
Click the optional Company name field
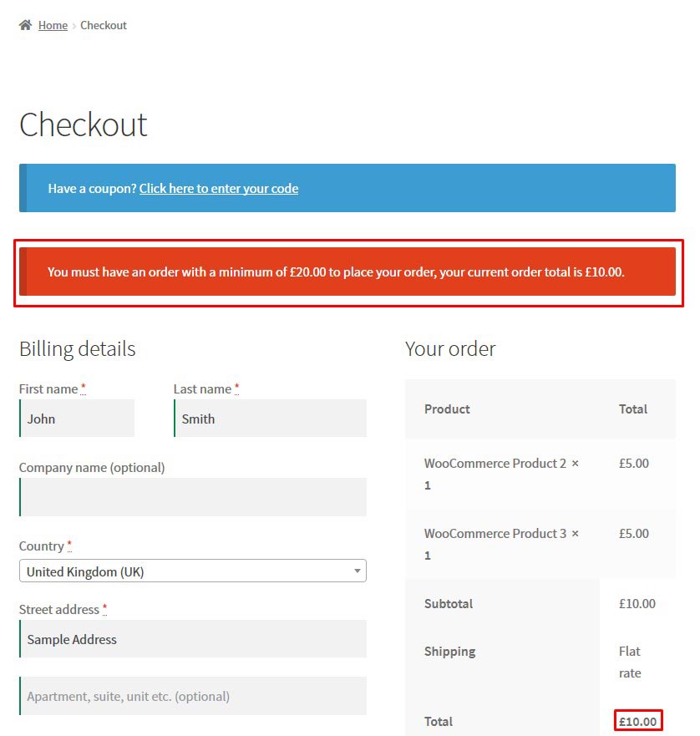pyautogui.click(x=192, y=496)
